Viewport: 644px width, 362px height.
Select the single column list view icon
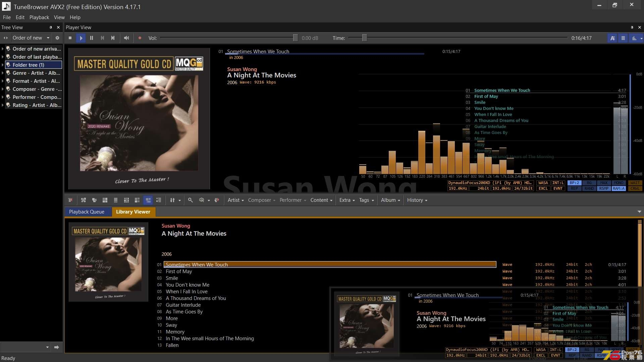point(116,200)
